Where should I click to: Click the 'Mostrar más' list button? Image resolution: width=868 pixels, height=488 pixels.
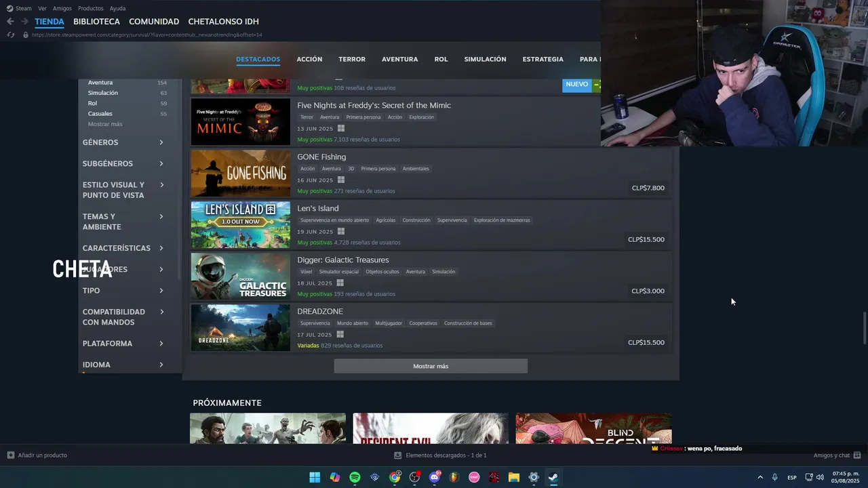(431, 366)
